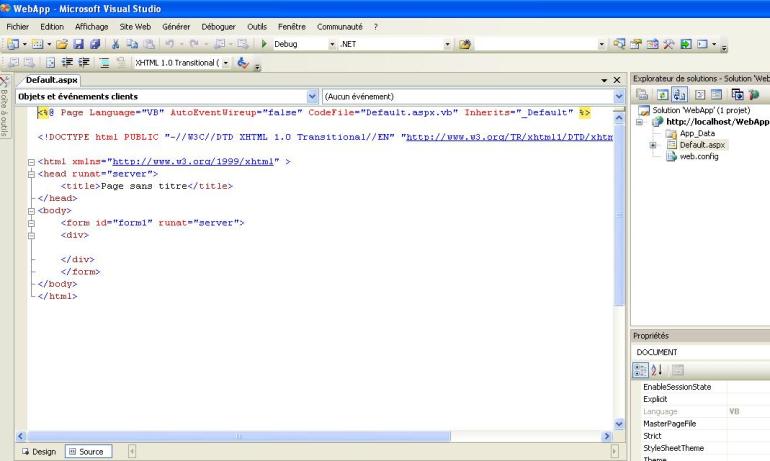
Task: Click the www.w3.org/1999/xhtml link in code
Action: [196, 160]
